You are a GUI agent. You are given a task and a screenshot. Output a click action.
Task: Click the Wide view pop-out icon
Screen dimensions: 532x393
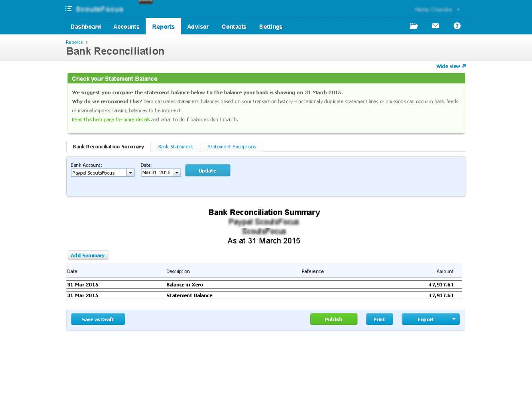pos(463,66)
